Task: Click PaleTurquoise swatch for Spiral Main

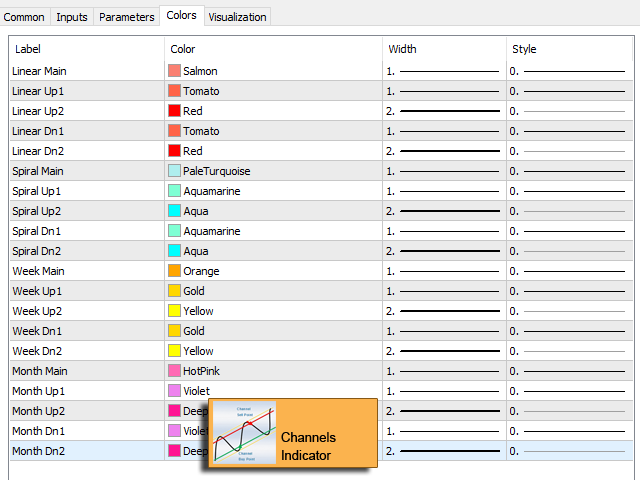Action: 175,171
